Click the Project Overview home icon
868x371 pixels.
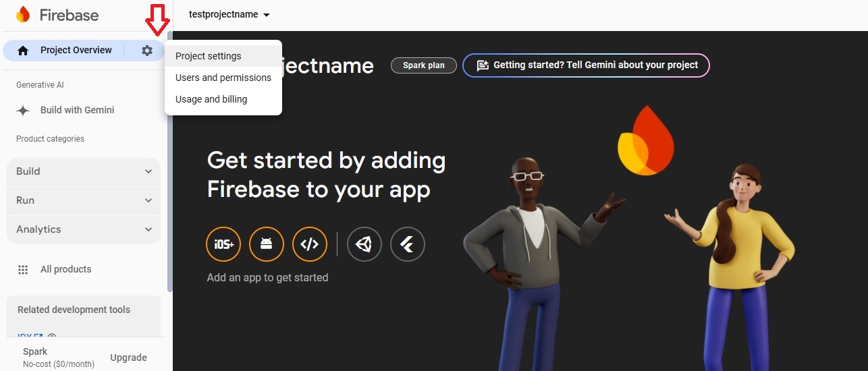[23, 51]
